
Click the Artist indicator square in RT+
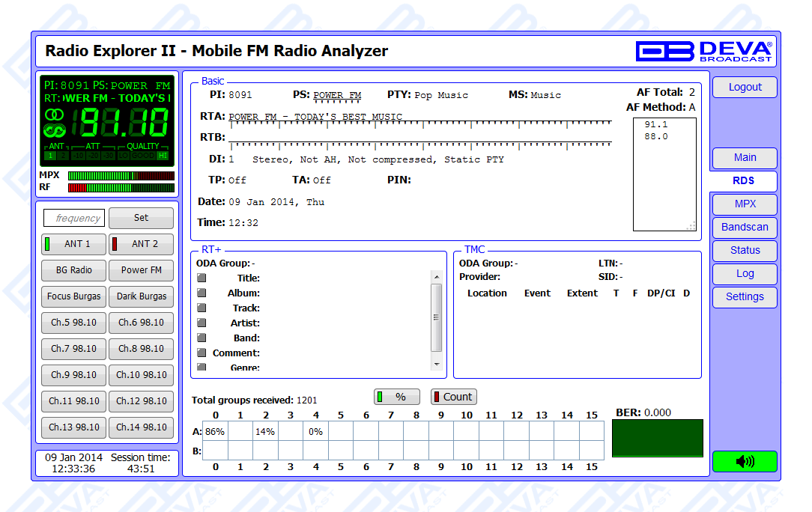tap(202, 323)
